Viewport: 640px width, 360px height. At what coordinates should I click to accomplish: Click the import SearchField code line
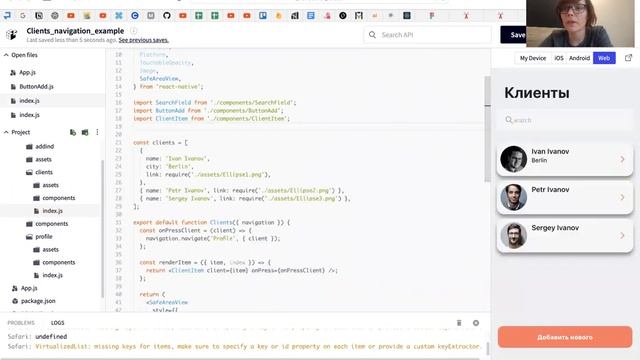point(215,102)
